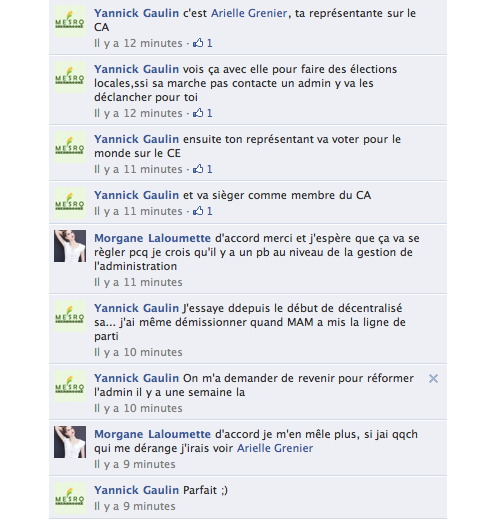Open MESRQ avatar beside 'Parfait ;)' comment
This screenshot has width=483, height=519.
[x=70, y=498]
